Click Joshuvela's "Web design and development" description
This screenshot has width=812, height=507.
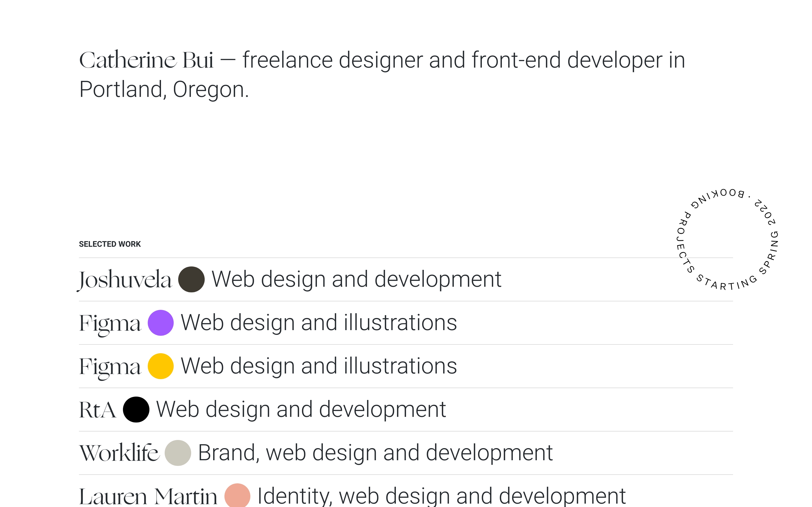[356, 279]
